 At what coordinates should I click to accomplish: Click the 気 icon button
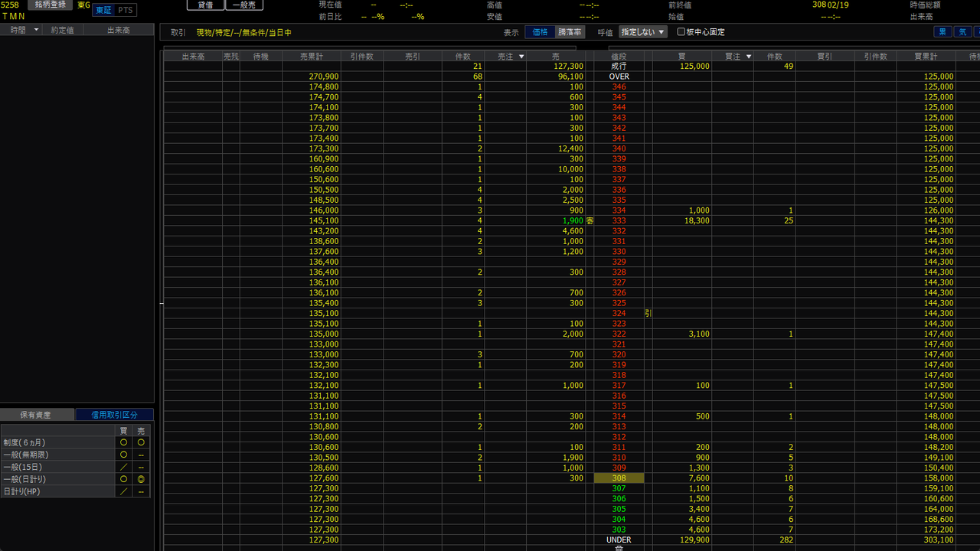tap(962, 32)
